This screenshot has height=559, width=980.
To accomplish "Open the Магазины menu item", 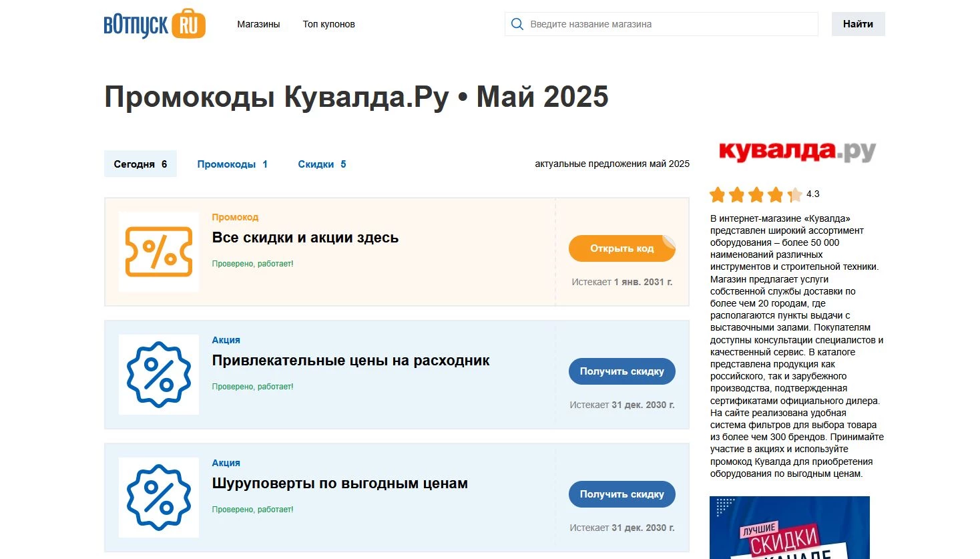I will [258, 24].
